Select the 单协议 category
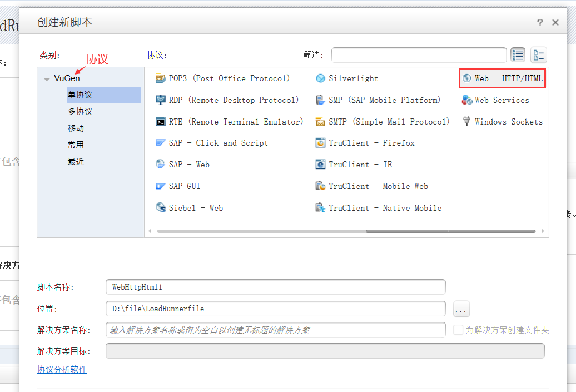 pyautogui.click(x=103, y=95)
